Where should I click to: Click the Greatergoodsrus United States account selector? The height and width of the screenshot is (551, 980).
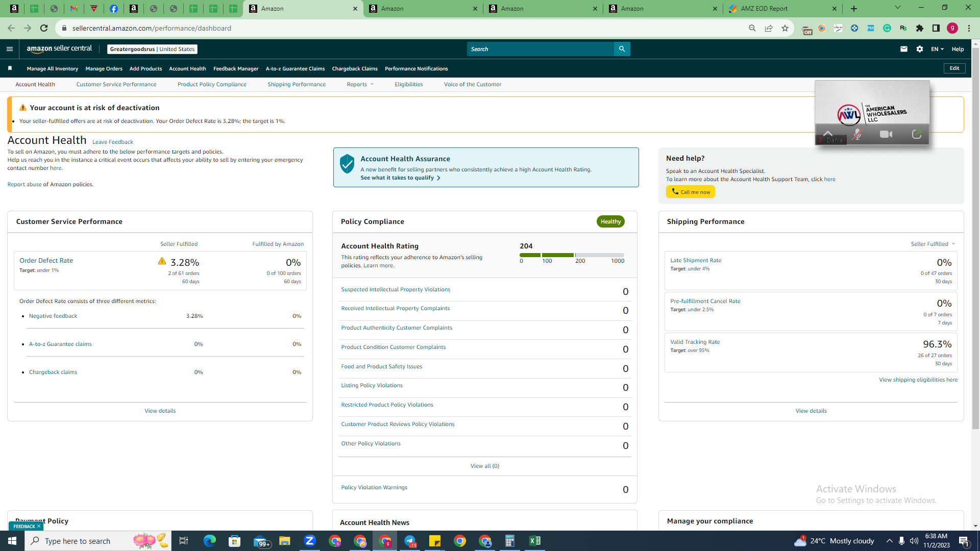pos(152,49)
